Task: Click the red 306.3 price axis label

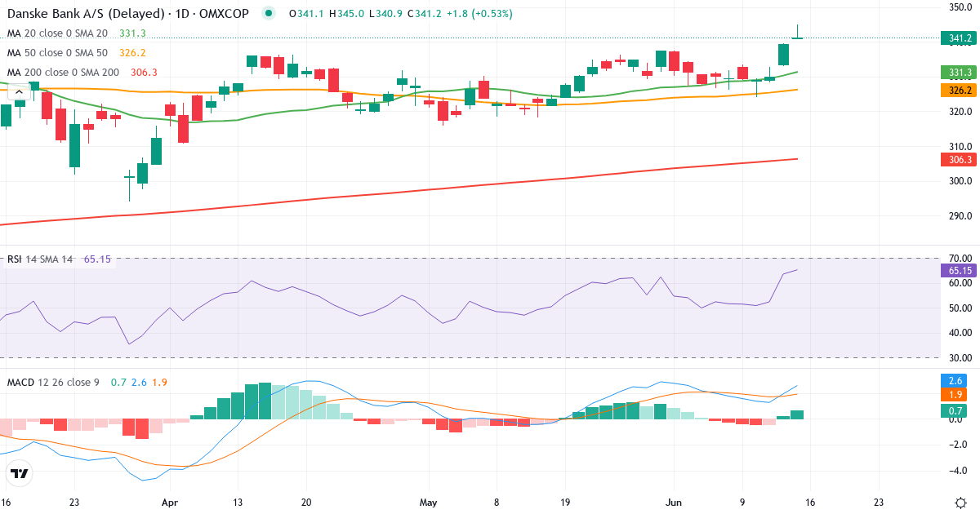Action: [x=959, y=160]
